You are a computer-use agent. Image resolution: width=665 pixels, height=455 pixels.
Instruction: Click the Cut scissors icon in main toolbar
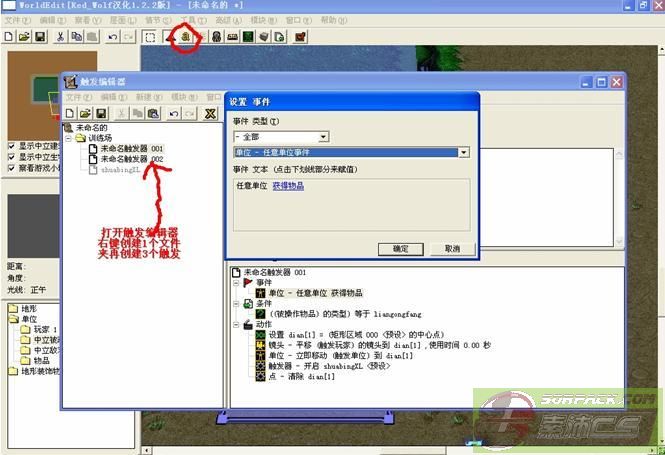click(x=61, y=37)
